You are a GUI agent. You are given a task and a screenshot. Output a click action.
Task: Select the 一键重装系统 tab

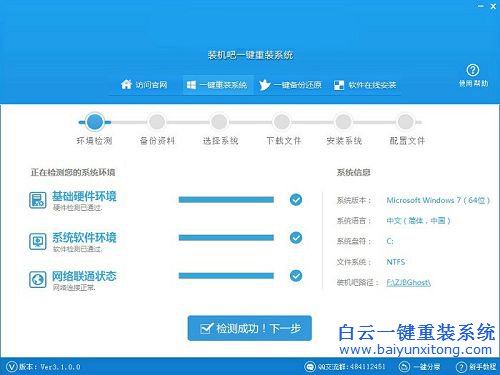click(218, 85)
